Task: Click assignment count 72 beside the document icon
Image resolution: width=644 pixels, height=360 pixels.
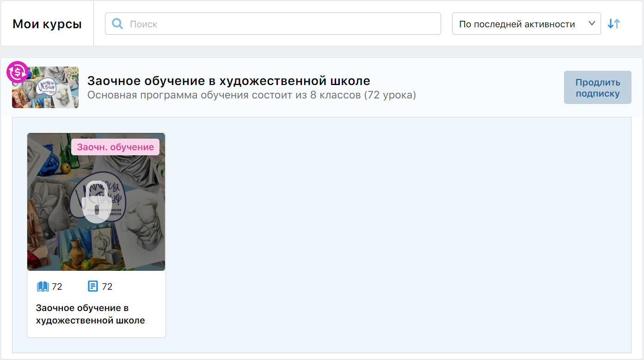Action: click(x=107, y=287)
